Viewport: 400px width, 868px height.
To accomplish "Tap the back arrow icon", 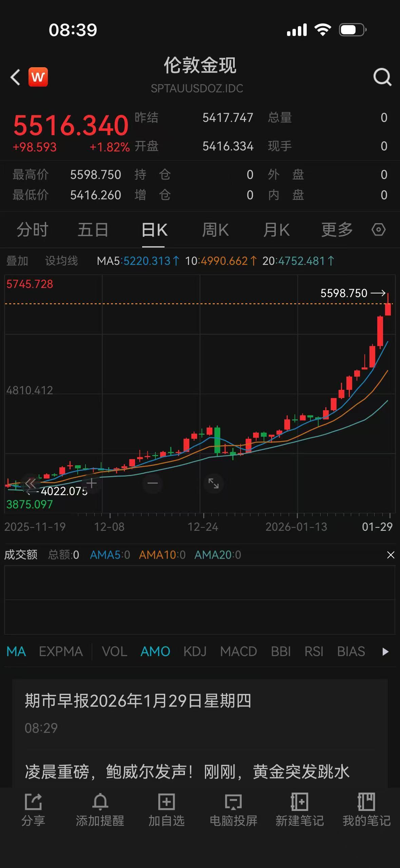I will [x=15, y=77].
